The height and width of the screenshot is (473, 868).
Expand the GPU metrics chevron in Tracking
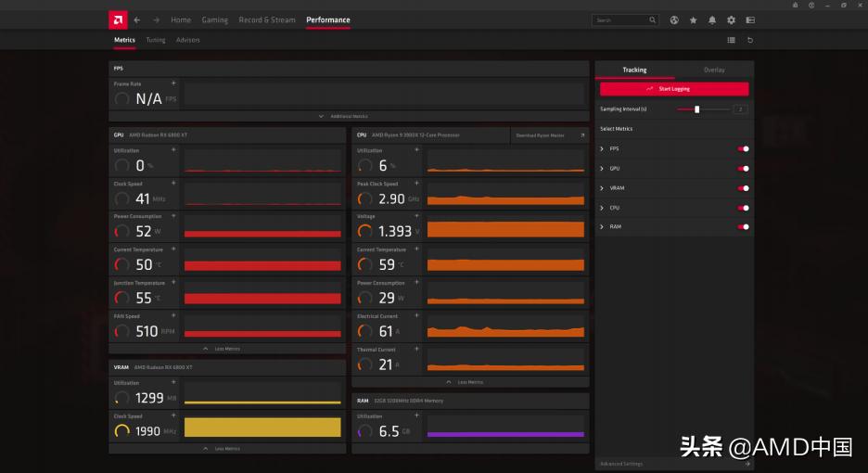(x=602, y=169)
